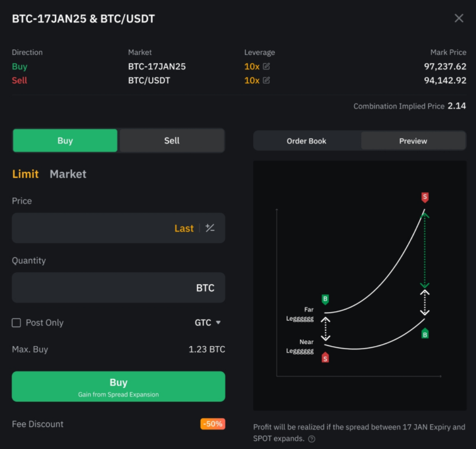
Task: Click red S marker below Near Leg
Action: (325, 358)
